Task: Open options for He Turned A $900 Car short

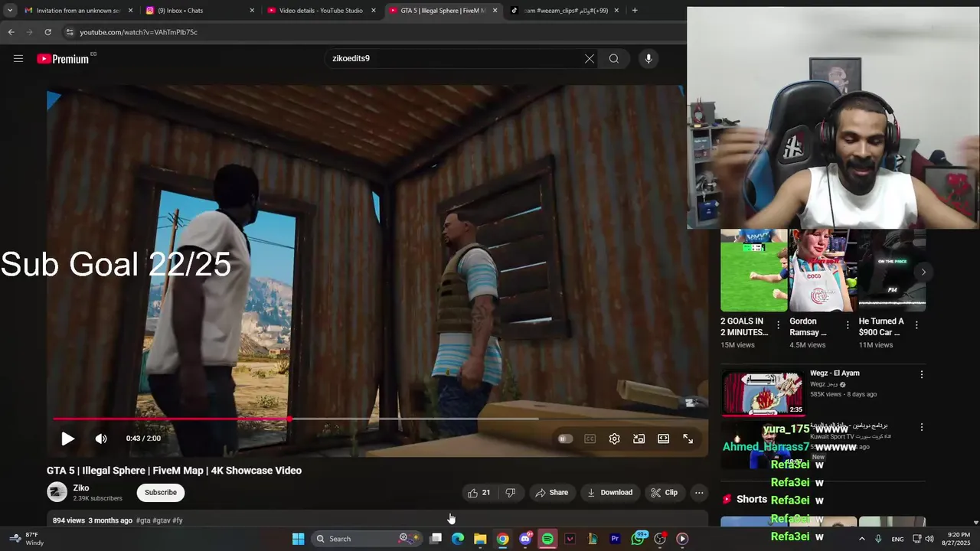Action: (916, 325)
